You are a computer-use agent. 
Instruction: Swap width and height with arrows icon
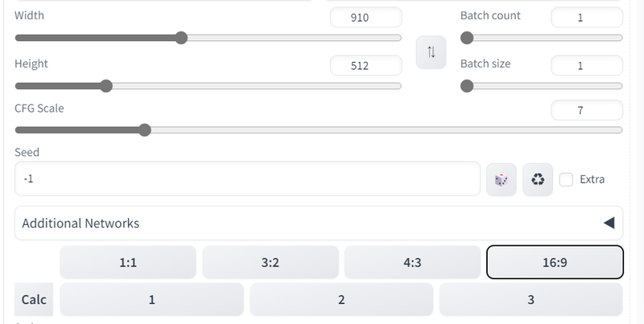tap(431, 52)
